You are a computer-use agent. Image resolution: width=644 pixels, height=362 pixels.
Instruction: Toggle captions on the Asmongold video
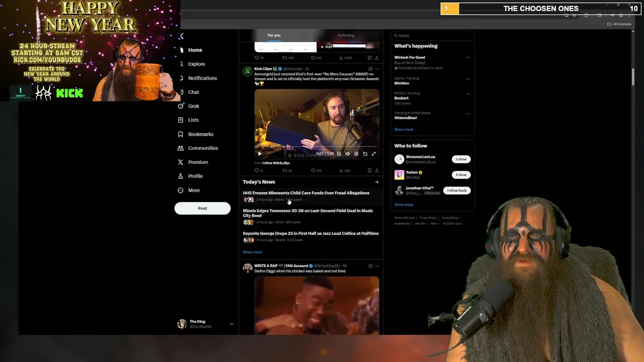pyautogui.click(x=339, y=154)
